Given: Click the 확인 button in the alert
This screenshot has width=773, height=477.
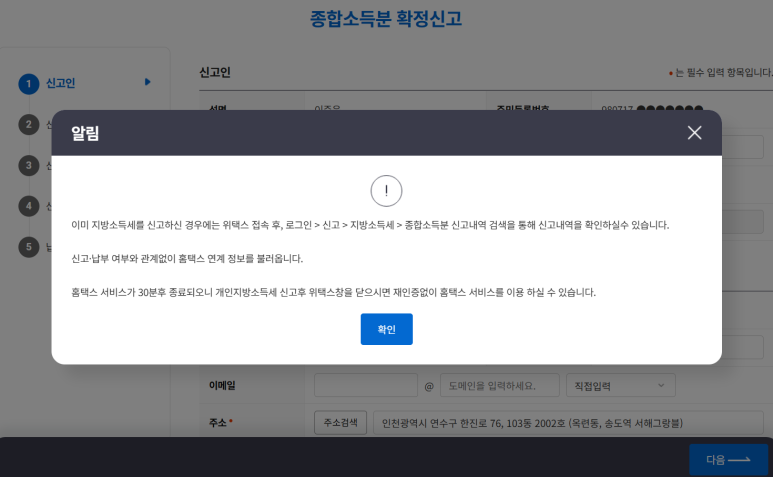Looking at the screenshot, I should point(386,329).
